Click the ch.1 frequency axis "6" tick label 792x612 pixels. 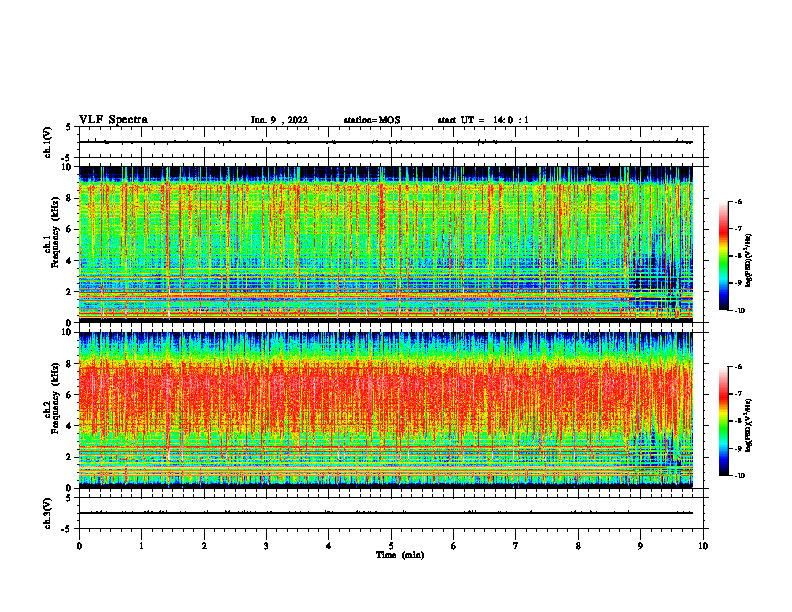(x=70, y=229)
